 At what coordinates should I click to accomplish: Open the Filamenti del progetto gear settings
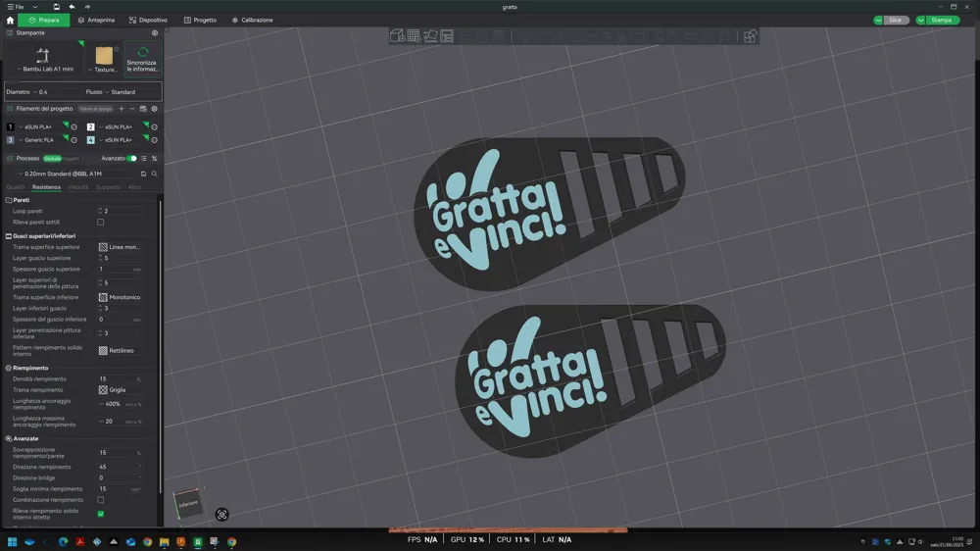155,109
